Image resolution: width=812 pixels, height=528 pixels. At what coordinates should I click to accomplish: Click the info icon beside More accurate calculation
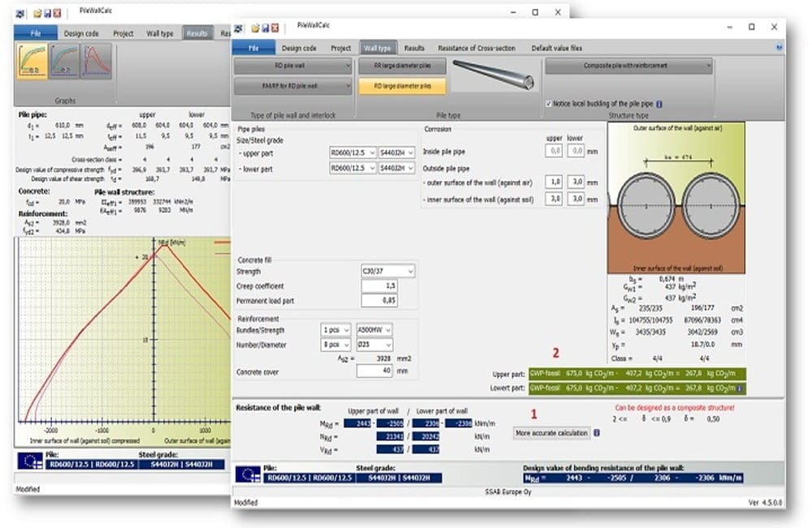[598, 432]
